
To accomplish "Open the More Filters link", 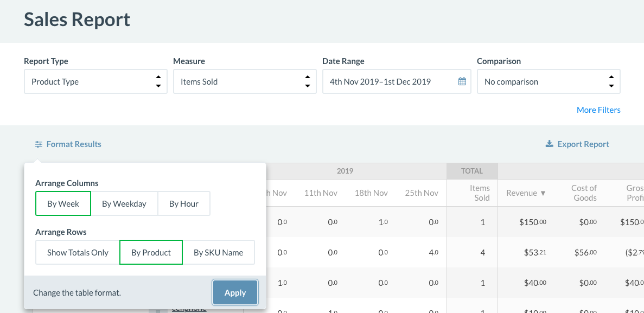I will point(598,110).
